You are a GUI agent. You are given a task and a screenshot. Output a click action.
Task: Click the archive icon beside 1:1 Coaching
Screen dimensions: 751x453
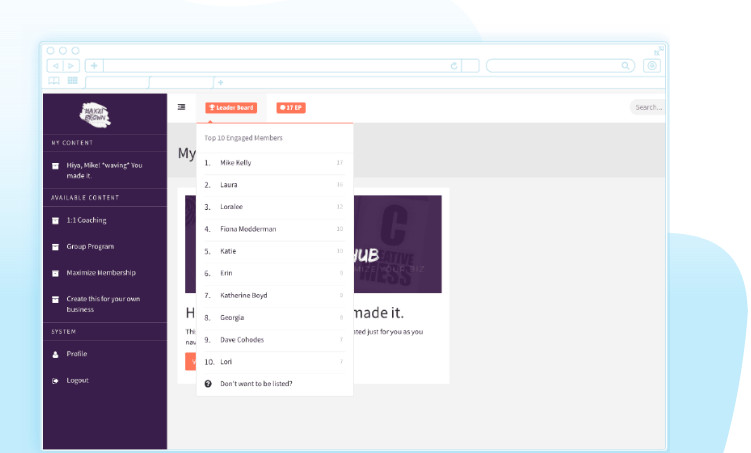[x=56, y=221]
